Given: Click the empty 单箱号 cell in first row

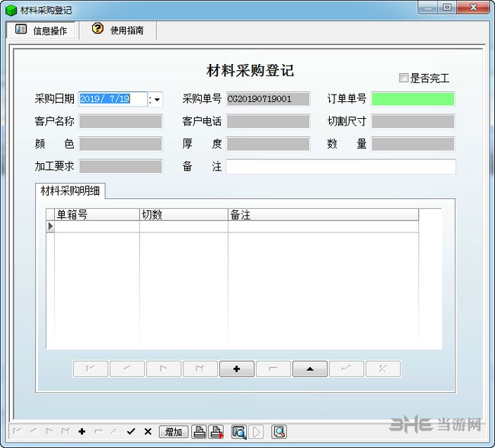Looking at the screenshot, I should (x=97, y=226).
